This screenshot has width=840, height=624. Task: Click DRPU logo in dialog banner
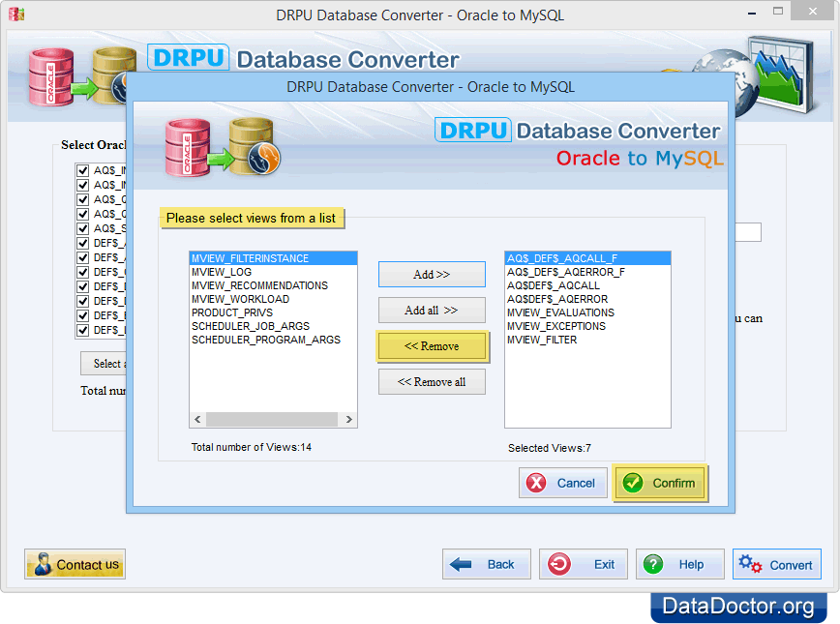coord(473,131)
